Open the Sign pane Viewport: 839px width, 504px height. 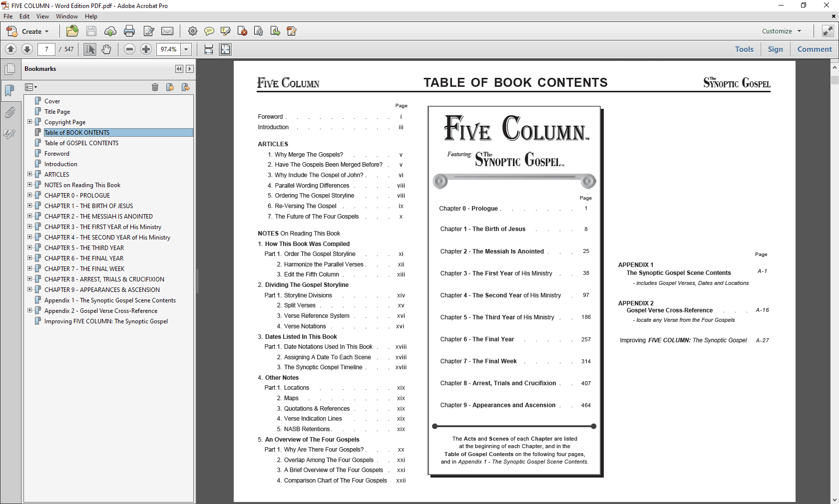tap(776, 49)
